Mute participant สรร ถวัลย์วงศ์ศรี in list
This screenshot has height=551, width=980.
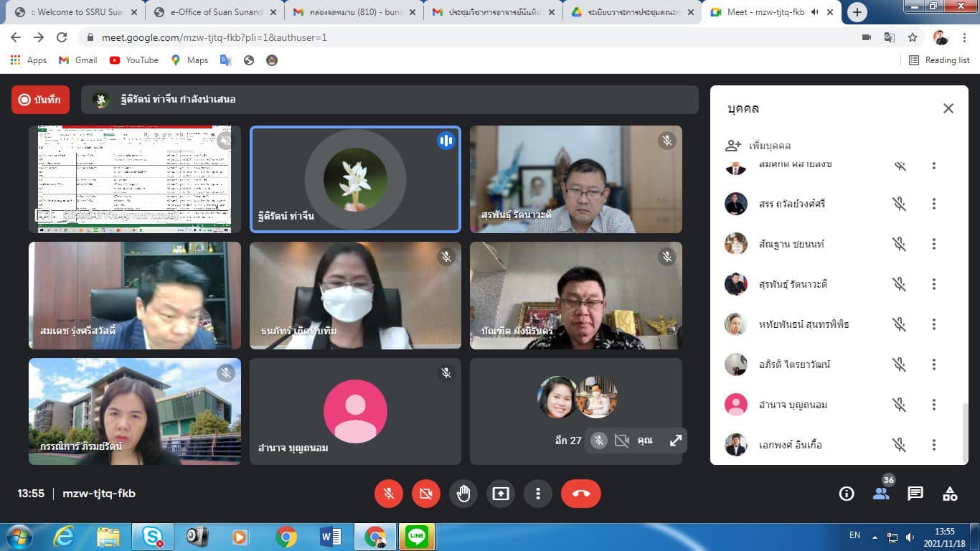click(900, 204)
